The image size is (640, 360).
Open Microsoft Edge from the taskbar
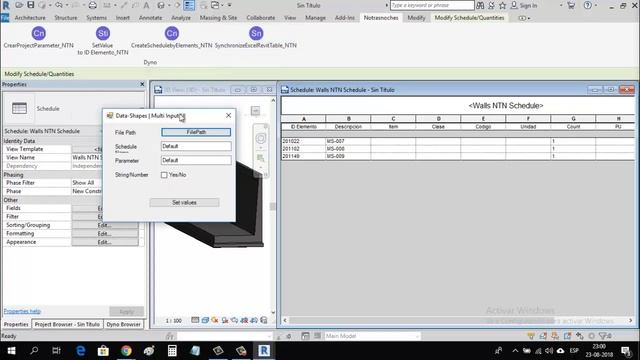pyautogui.click(x=80, y=351)
